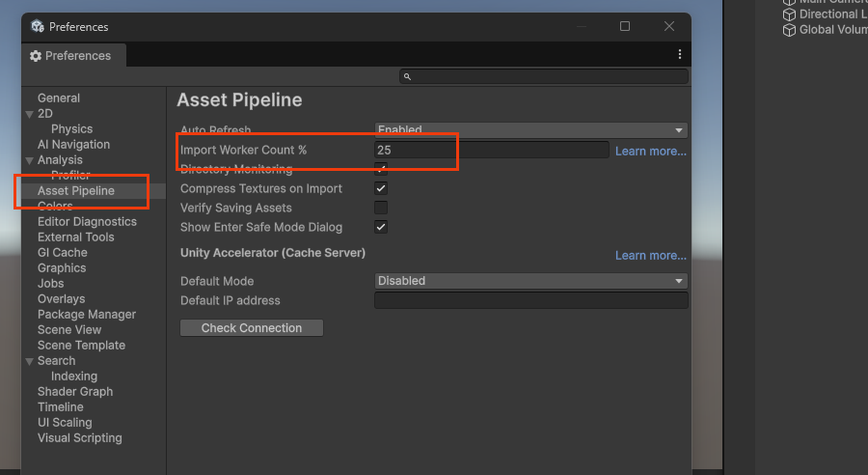The height and width of the screenshot is (475, 868).
Task: Click the Check Connection button
Action: click(251, 328)
